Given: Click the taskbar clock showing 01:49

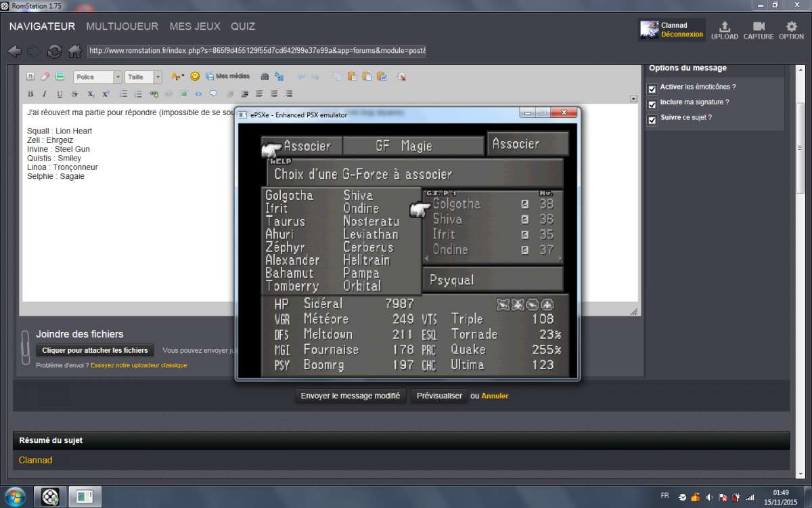Looking at the screenshot, I should pyautogui.click(x=780, y=496).
